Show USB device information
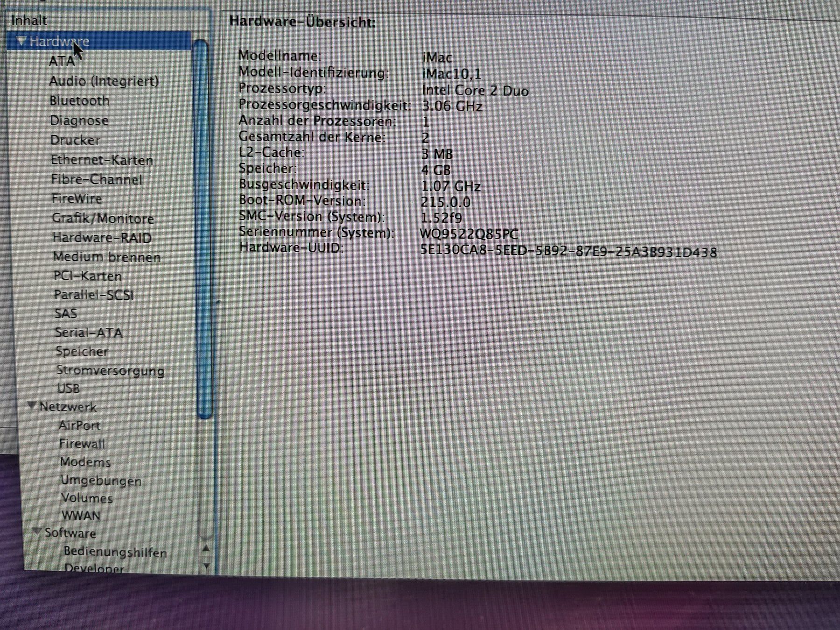840x630 pixels. 69,388
